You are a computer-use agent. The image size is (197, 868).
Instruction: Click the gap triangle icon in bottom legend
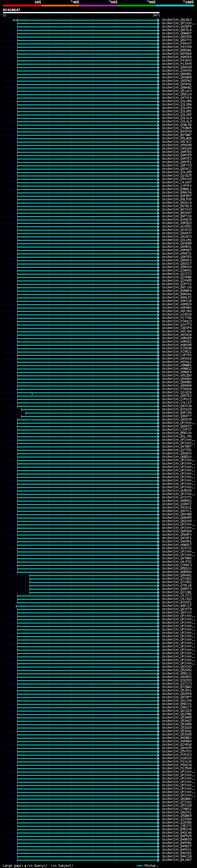pos(25,866)
